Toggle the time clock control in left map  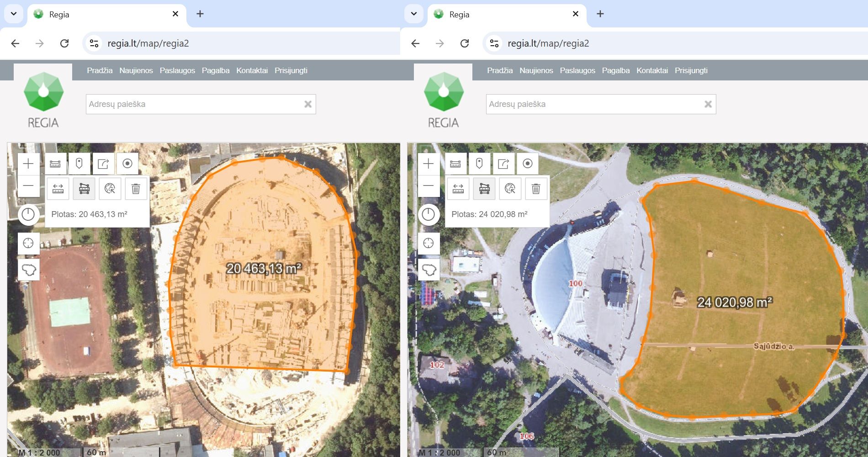click(28, 214)
